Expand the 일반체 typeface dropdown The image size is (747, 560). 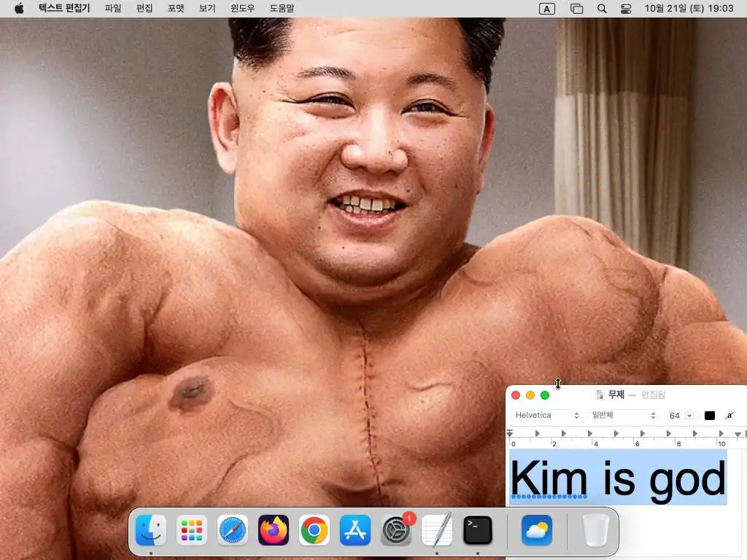coord(624,415)
